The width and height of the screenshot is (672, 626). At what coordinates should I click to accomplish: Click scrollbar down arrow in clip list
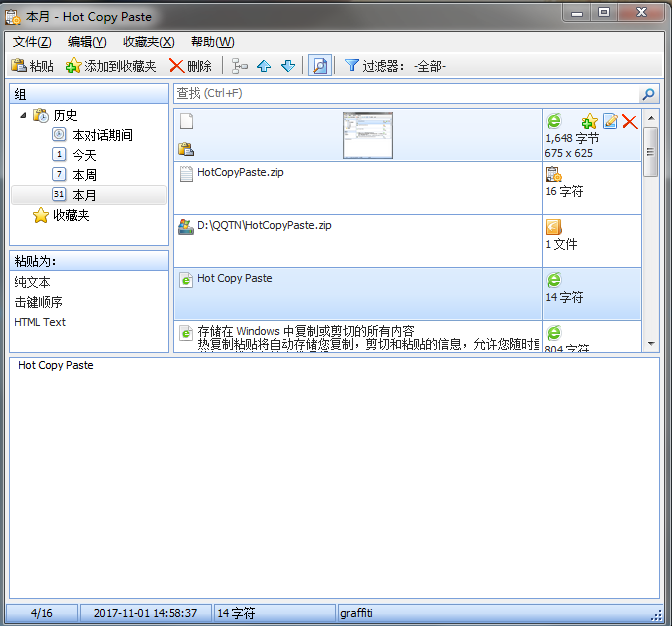[651, 344]
